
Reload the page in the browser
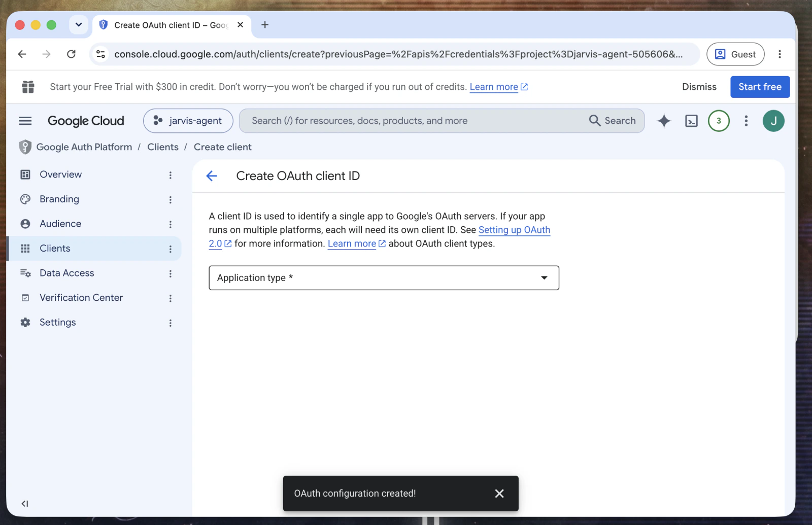click(71, 54)
